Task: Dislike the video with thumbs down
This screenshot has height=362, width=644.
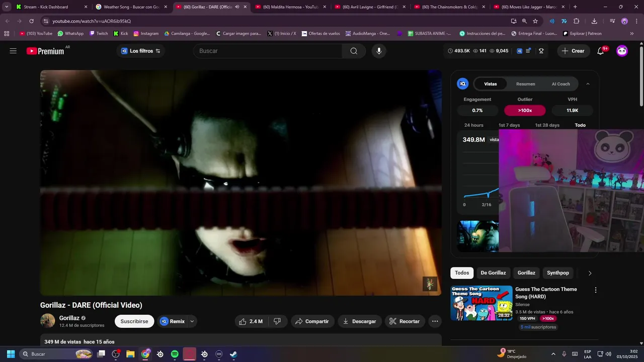Action: [x=277, y=321]
